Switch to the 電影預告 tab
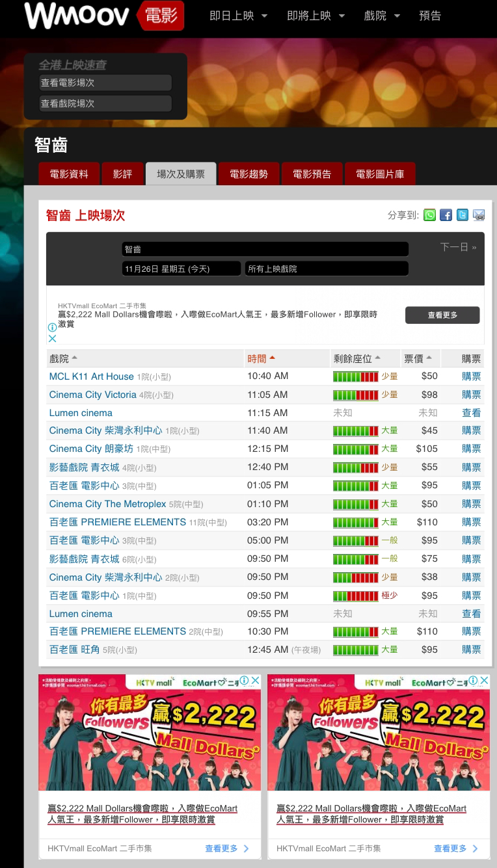This screenshot has width=497, height=868. [x=312, y=174]
